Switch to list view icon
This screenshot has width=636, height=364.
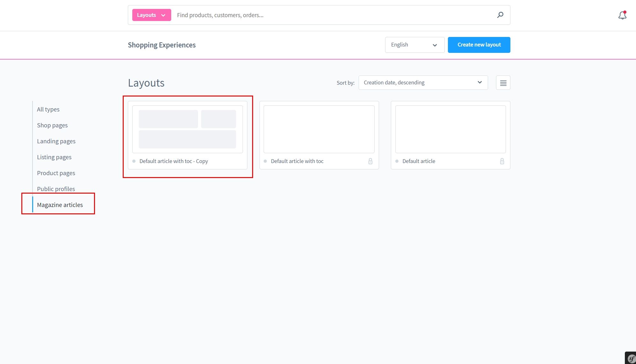[503, 83]
